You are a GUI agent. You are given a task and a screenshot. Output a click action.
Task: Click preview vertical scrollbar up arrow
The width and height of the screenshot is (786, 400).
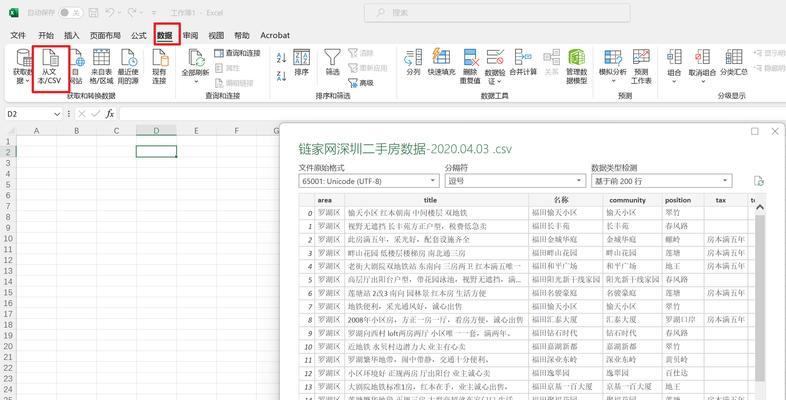(x=759, y=208)
